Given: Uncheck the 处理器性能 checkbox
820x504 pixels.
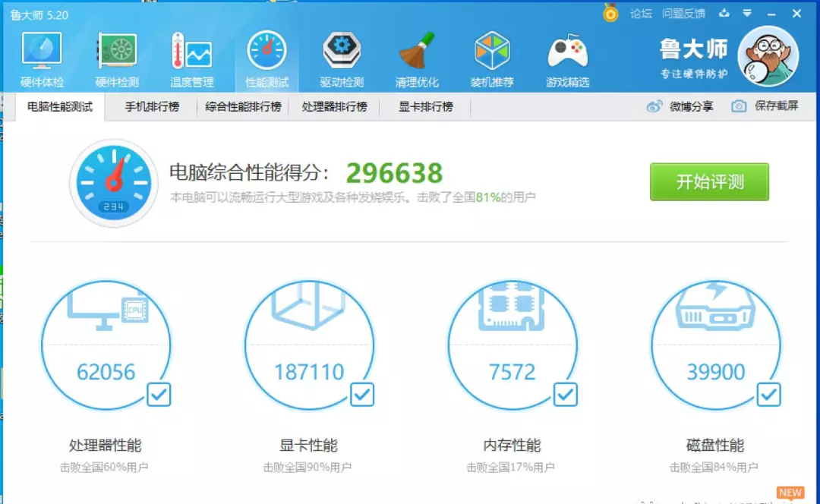Looking at the screenshot, I should coord(159,395).
